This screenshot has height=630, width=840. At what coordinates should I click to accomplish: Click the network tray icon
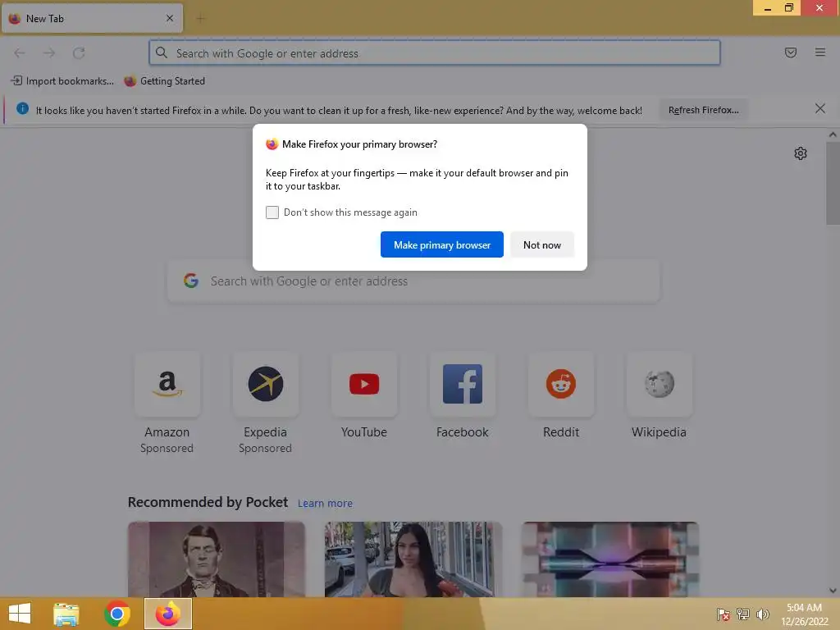743,614
